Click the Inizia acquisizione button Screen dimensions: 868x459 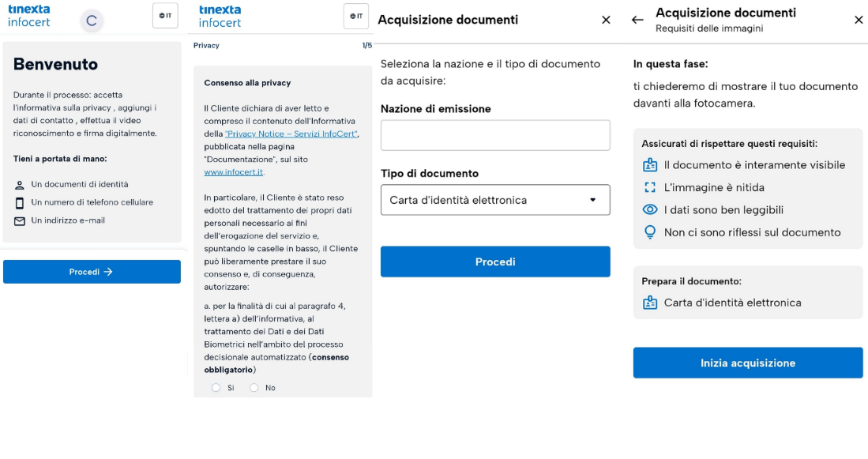pos(748,363)
